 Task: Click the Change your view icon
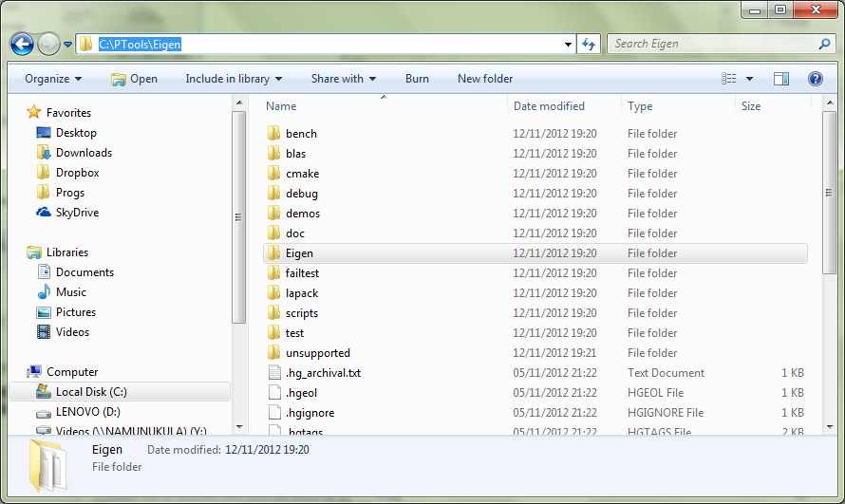point(729,79)
